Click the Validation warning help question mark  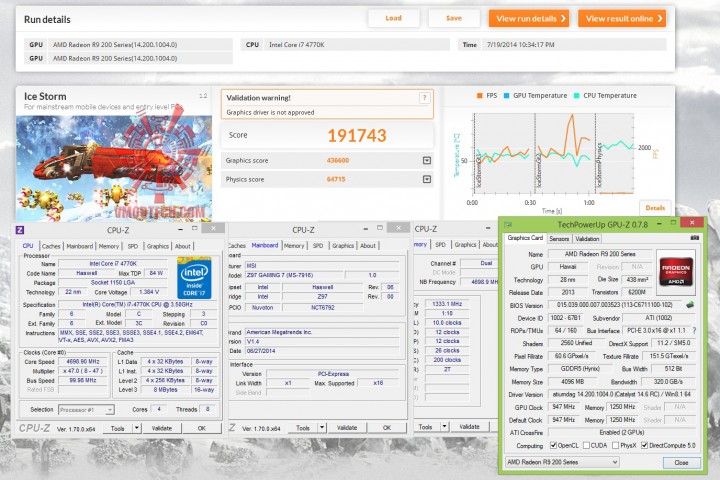pyautogui.click(x=424, y=97)
